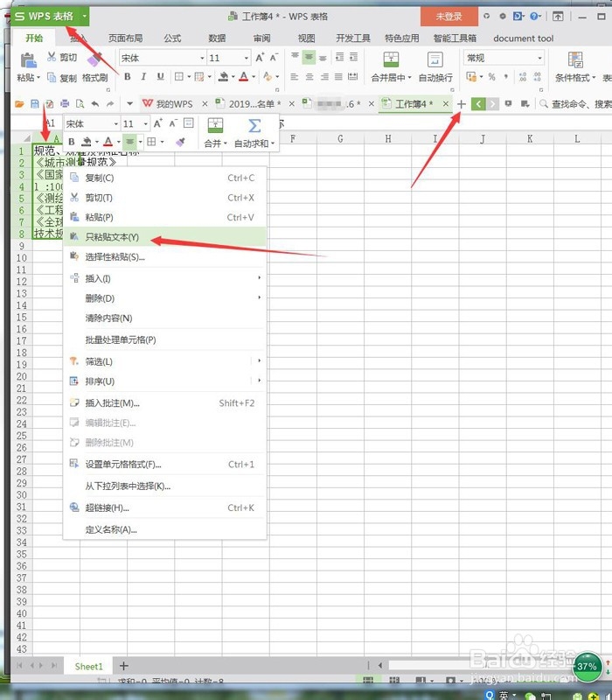Open the document tool ribbon tab
Viewport: 612px width, 700px height.
(523, 38)
